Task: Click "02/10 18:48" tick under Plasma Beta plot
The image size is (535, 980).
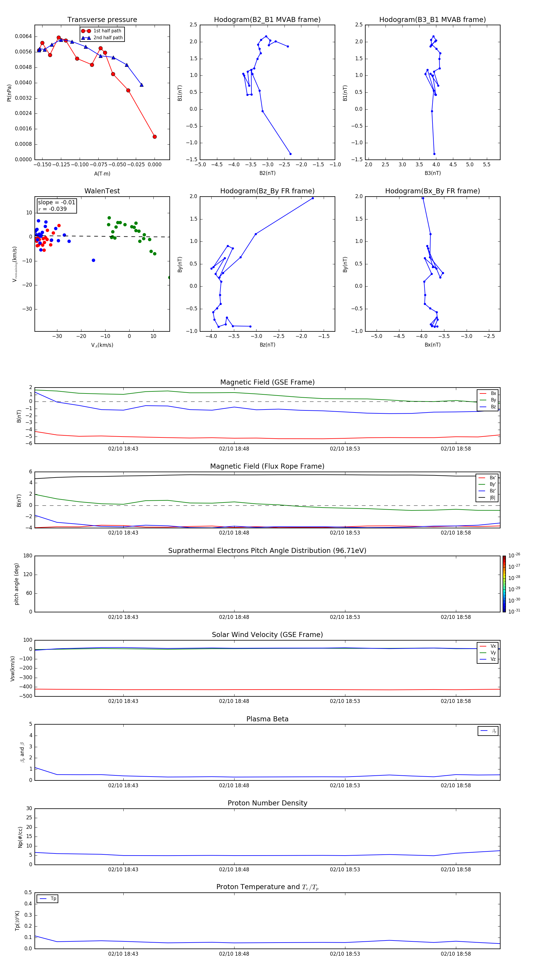Action: (234, 785)
